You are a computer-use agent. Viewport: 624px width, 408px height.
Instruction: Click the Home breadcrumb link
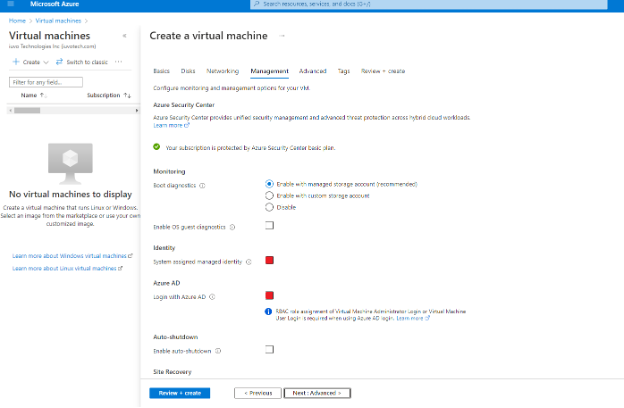click(x=17, y=21)
